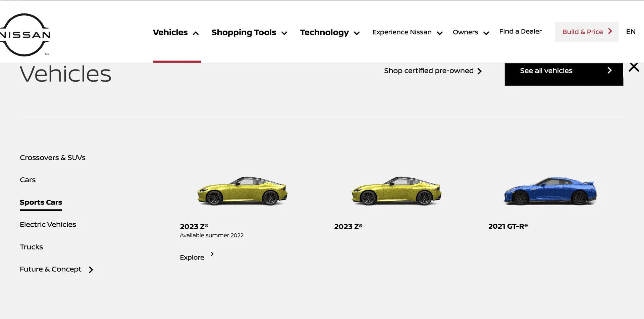Screen dimensions: 644x319
Task: Open the Technology nav item
Action: [x=324, y=33]
